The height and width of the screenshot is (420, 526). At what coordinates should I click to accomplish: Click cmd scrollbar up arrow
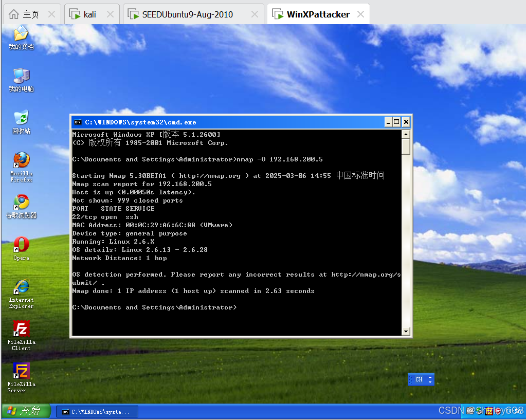(406, 135)
